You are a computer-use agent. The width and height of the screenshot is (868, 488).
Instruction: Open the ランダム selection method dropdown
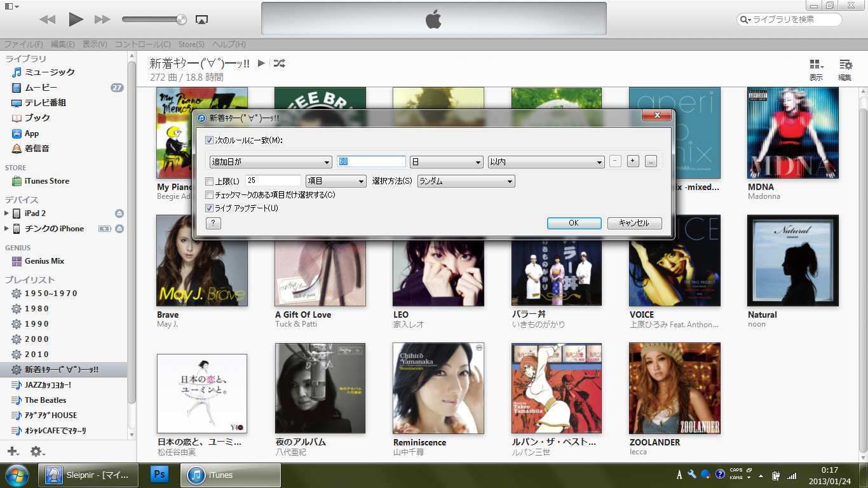coord(466,181)
